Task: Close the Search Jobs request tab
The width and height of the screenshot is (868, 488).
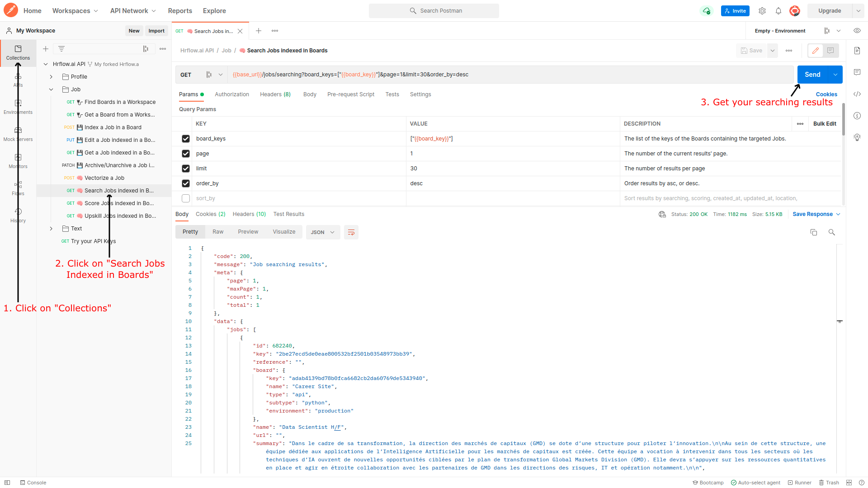Action: pyautogui.click(x=240, y=31)
